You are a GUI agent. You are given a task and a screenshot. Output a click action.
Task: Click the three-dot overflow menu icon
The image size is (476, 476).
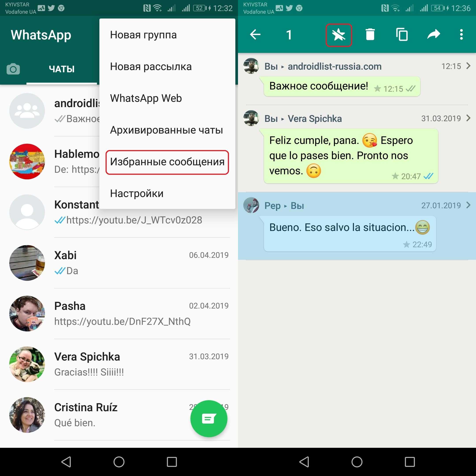(462, 34)
